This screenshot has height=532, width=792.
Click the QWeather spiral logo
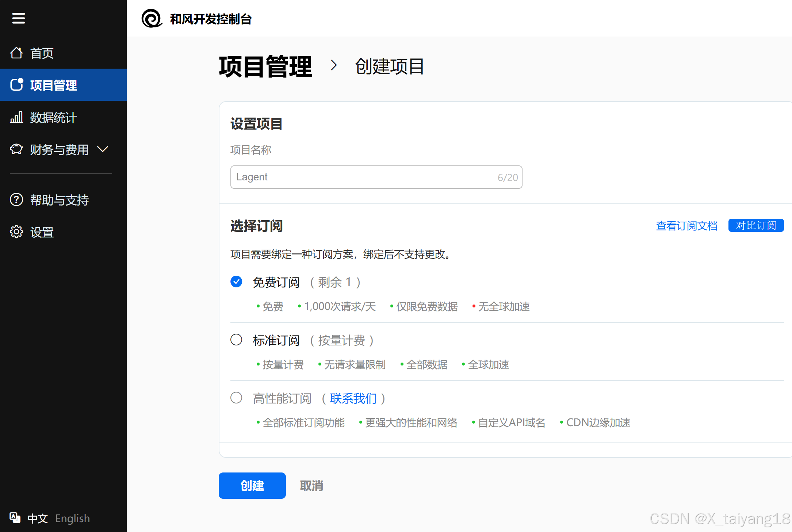coord(152,18)
